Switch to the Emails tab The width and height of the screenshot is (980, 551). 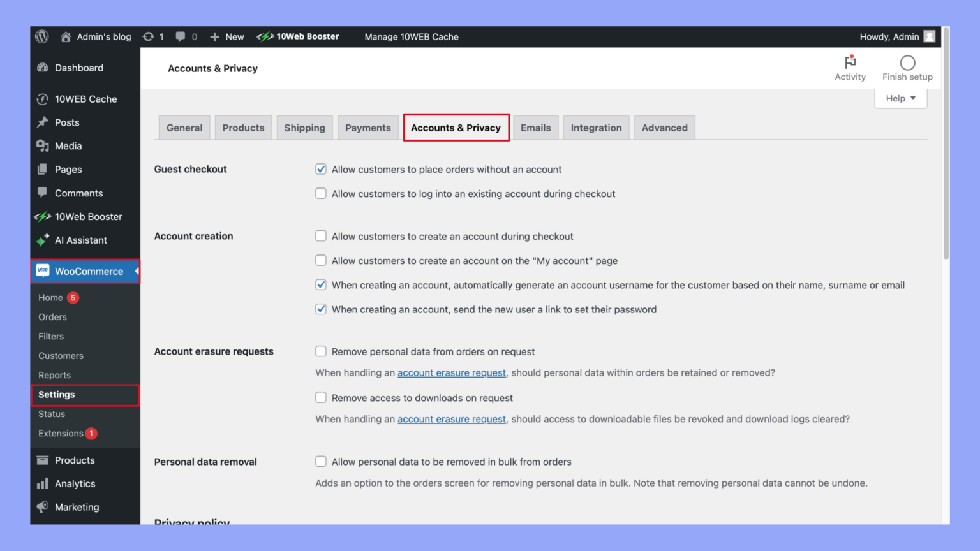535,128
